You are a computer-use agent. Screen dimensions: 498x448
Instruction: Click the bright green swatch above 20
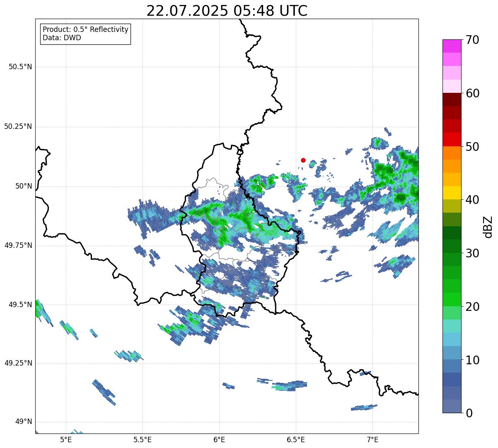click(x=452, y=299)
